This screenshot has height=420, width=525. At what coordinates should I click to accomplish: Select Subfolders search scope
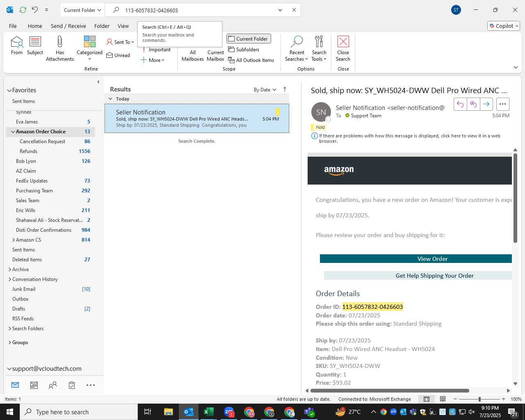pos(244,50)
